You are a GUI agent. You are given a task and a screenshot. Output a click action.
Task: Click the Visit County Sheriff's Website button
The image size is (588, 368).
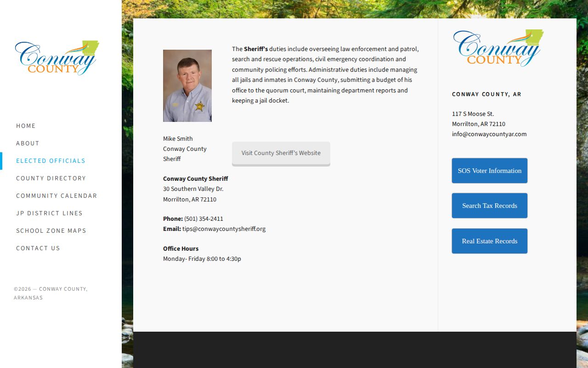coord(281,153)
